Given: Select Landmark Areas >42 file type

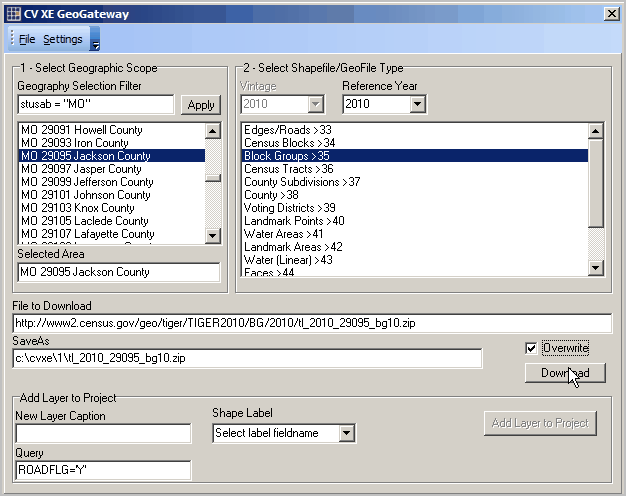Looking at the screenshot, I should point(415,247).
